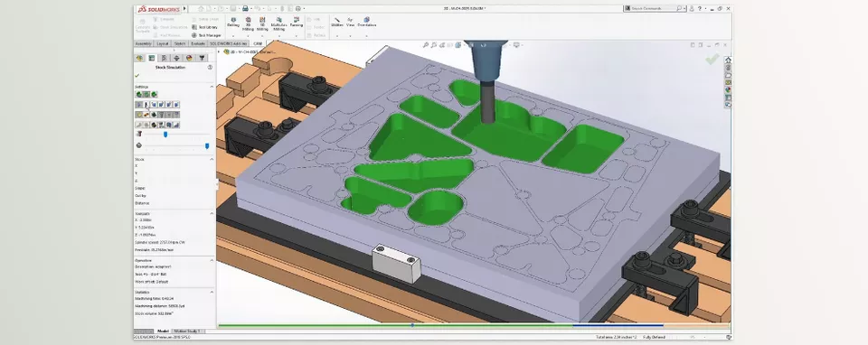Click the Help question mark icon
Screen dimensions: 868x345
coord(700,8)
